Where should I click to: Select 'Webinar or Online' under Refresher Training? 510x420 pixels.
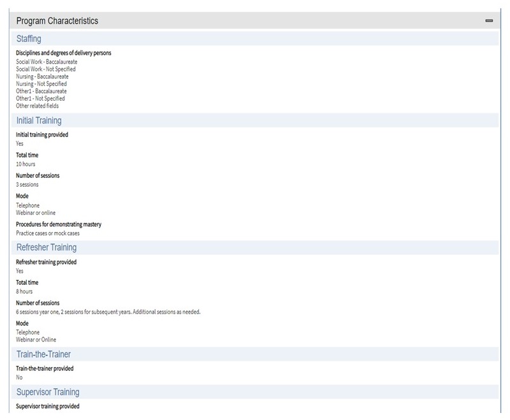point(36,340)
